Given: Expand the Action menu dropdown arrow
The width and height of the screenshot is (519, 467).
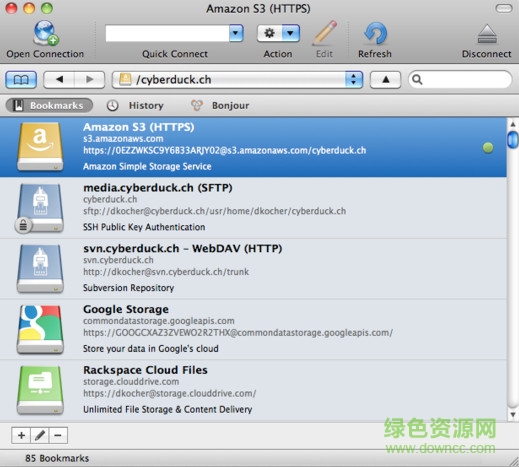Looking at the screenshot, I should [x=291, y=33].
